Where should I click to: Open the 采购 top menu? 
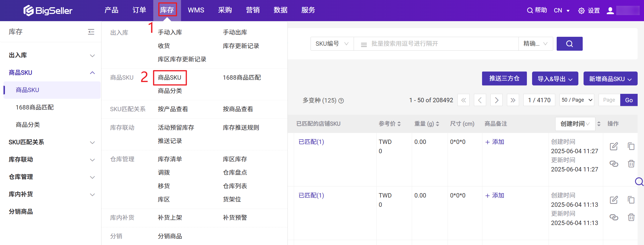[x=225, y=10]
